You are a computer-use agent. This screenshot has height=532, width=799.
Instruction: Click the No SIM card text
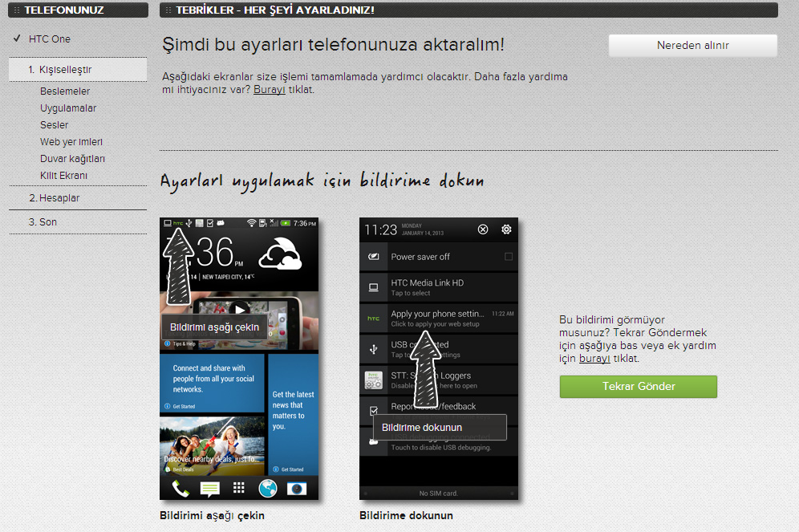coord(438,493)
